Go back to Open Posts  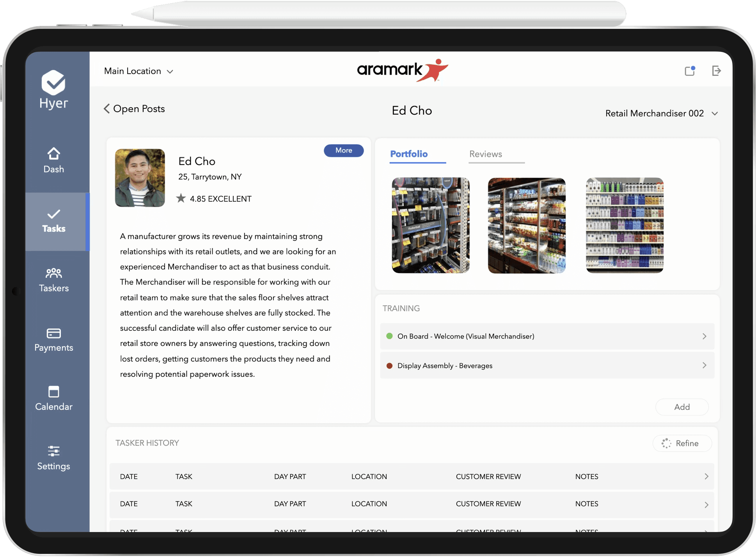click(x=134, y=109)
